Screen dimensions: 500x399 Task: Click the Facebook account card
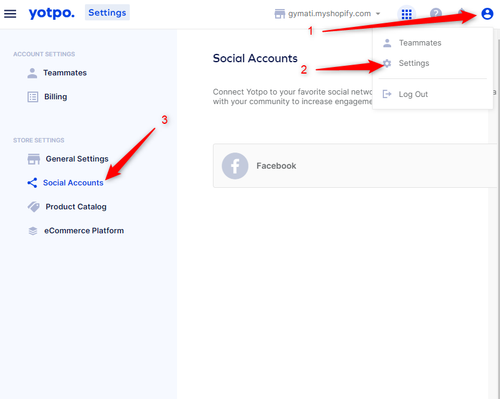355,166
